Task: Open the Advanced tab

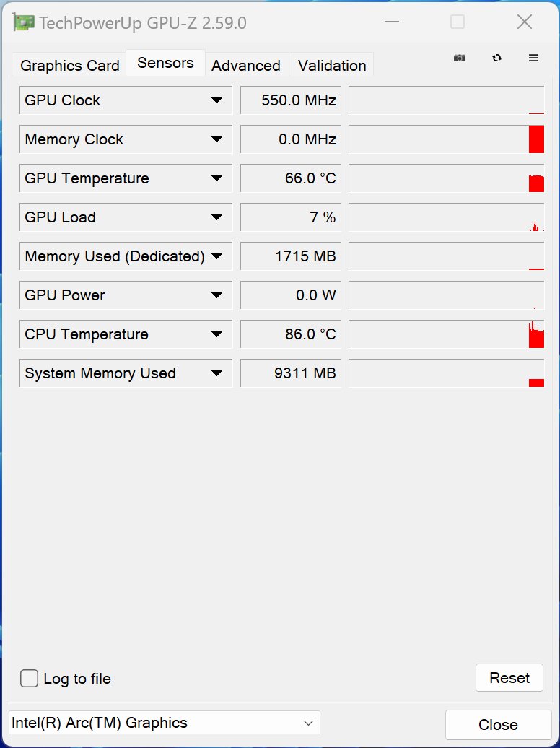Action: pyautogui.click(x=246, y=66)
